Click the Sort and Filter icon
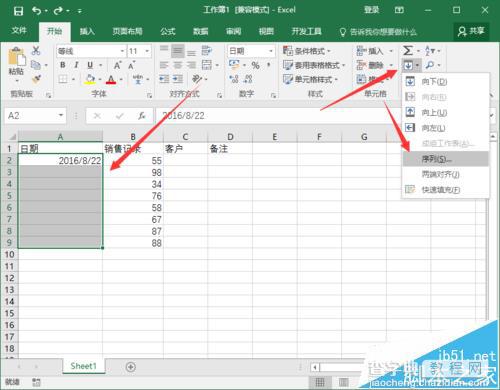500x390 pixels. (x=430, y=51)
